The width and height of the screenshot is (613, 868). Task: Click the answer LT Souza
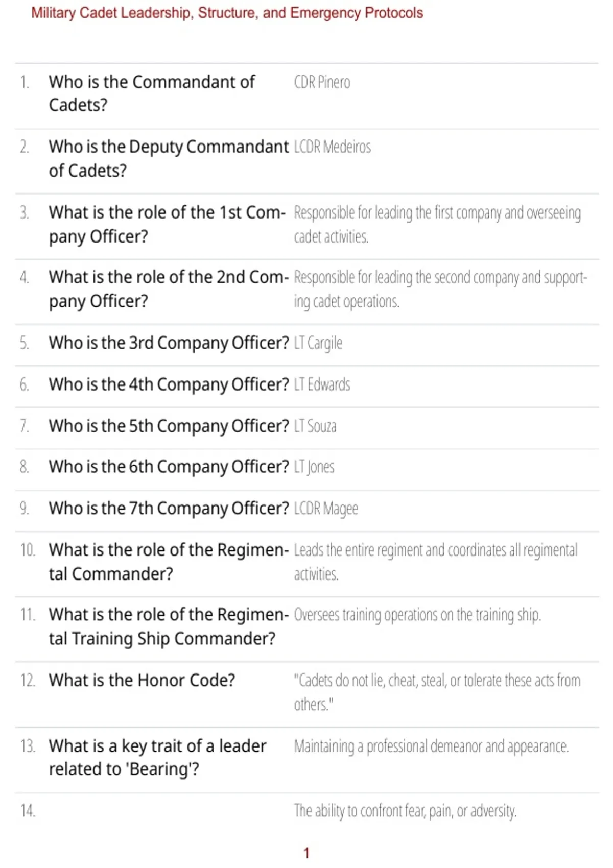(x=315, y=426)
